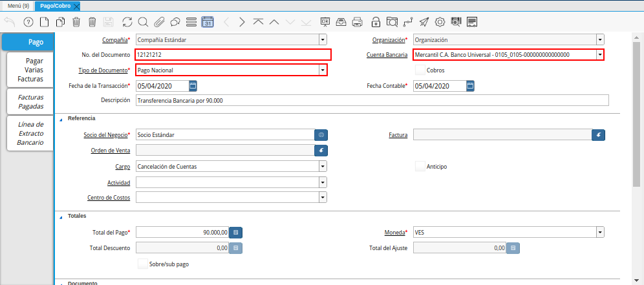Enable the Cobros checkbox

[x=420, y=70]
